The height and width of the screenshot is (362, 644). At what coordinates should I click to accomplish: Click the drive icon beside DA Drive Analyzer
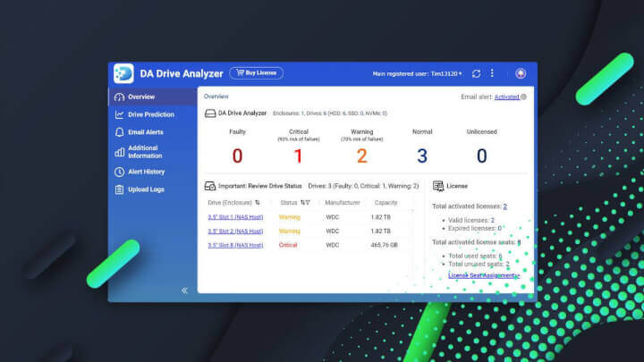(210, 114)
